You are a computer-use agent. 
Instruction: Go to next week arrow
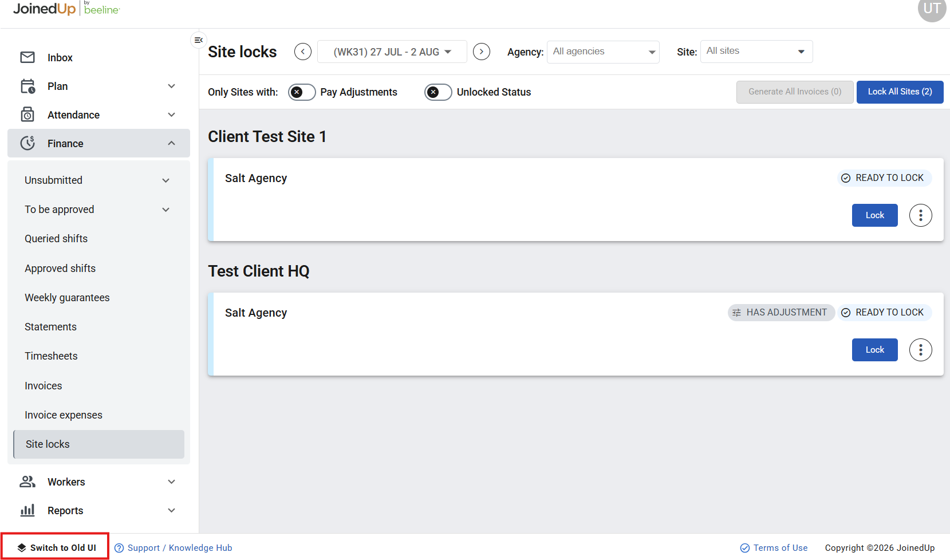coord(482,52)
